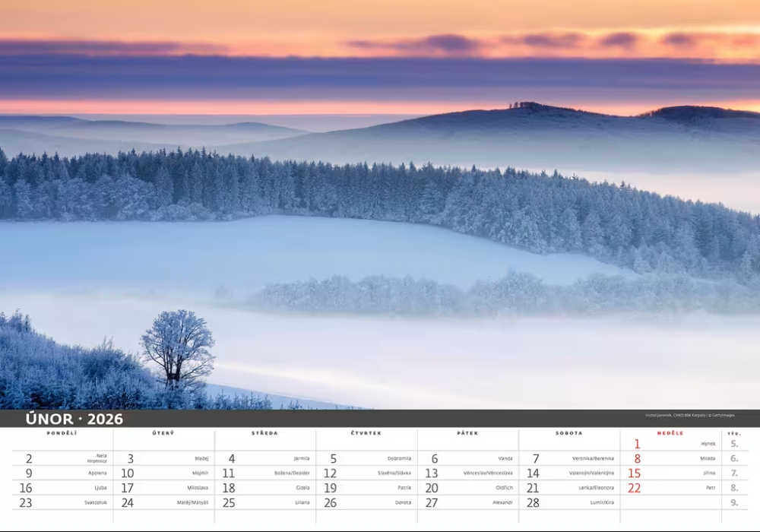Select week number 7 in týd. column

click(x=734, y=473)
